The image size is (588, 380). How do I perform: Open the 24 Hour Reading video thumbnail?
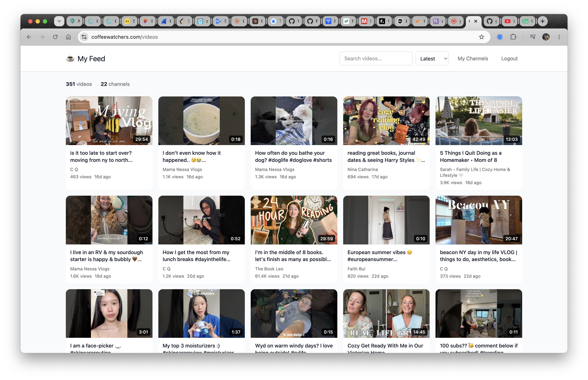point(294,220)
